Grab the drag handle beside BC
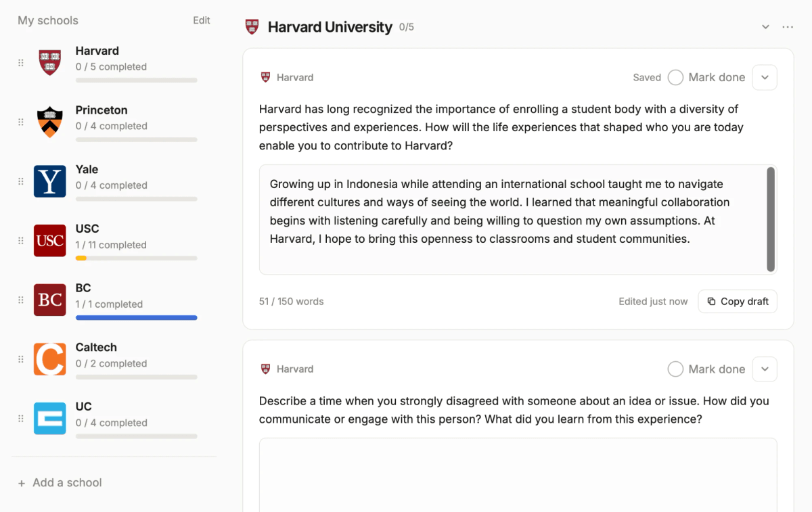Image resolution: width=812 pixels, height=512 pixels. (20, 300)
